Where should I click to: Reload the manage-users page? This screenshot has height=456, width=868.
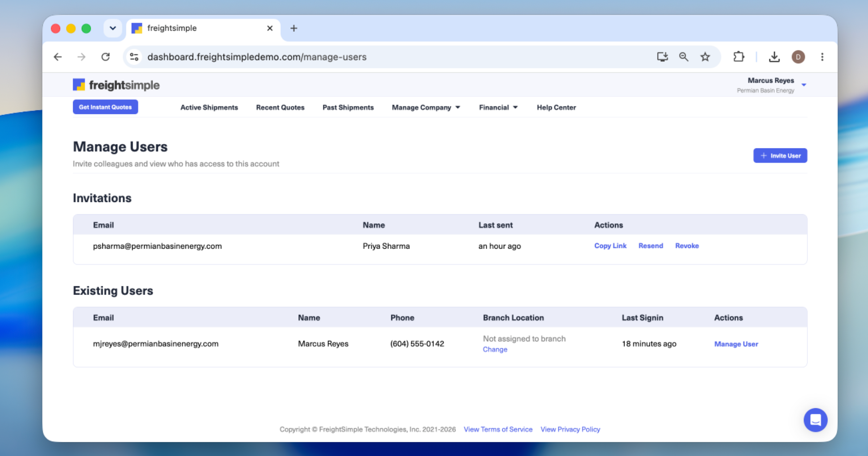point(106,57)
